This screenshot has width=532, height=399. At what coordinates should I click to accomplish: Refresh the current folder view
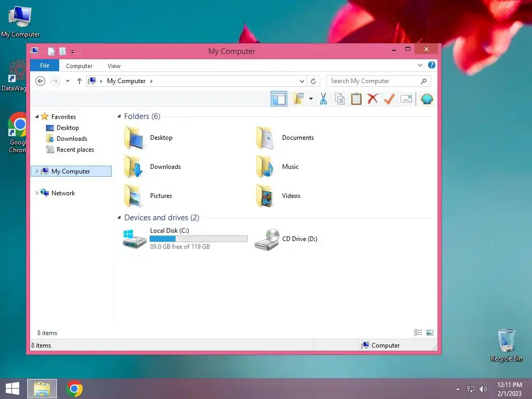point(313,81)
